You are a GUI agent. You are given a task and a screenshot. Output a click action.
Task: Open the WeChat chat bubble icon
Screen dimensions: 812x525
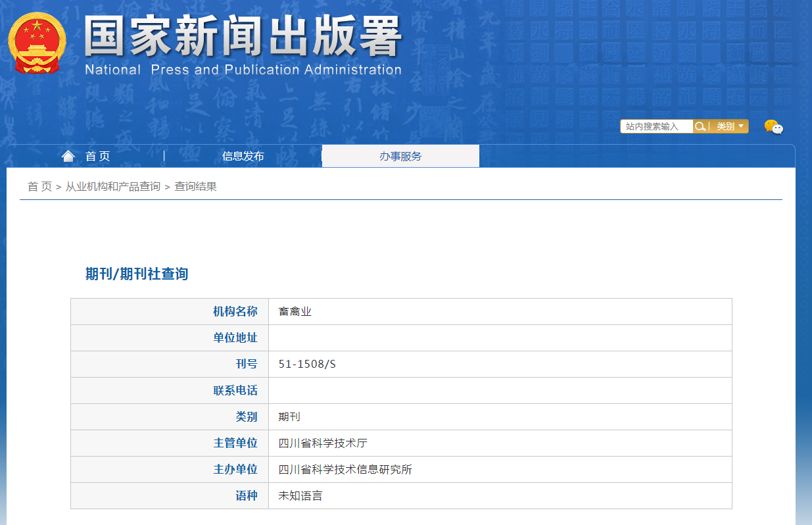point(773,127)
